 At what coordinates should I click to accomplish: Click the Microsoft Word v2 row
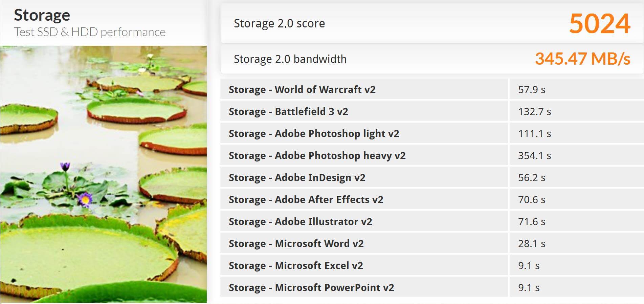click(296, 243)
